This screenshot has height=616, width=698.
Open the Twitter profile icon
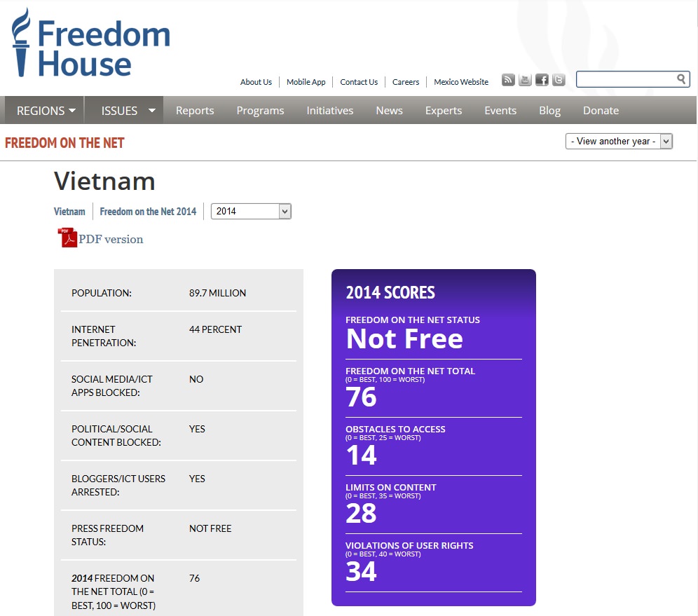pyautogui.click(x=559, y=80)
